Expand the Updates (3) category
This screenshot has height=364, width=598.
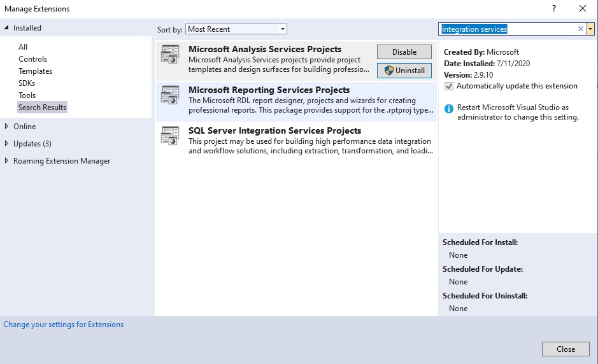click(6, 143)
